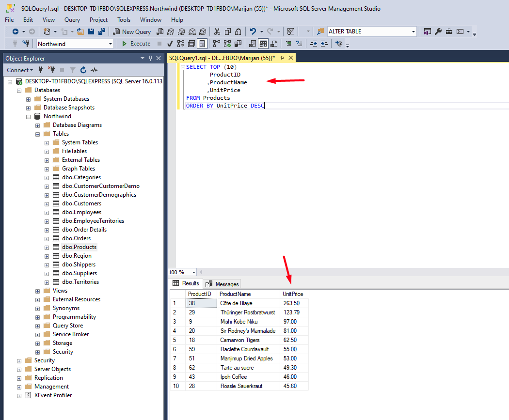Image resolution: width=509 pixels, height=420 pixels.
Task: Open an XMLA query with the XMLA icon
Action: click(x=192, y=31)
